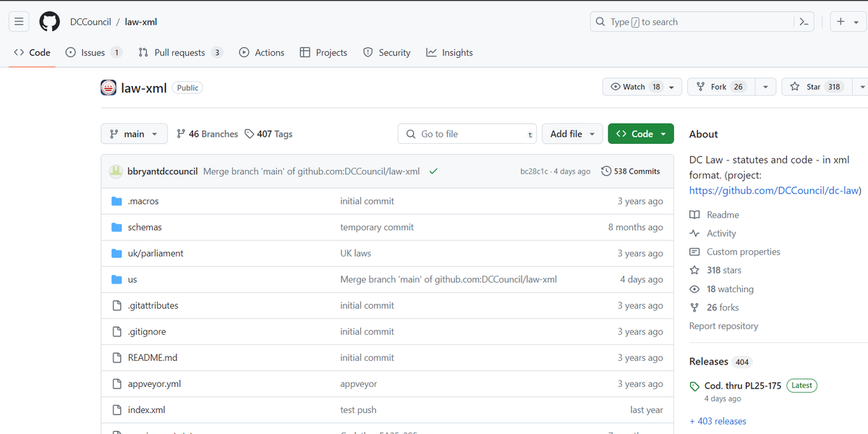This screenshot has width=868, height=434.
Task: Open commit bc28c1c hash link
Action: [x=534, y=171]
